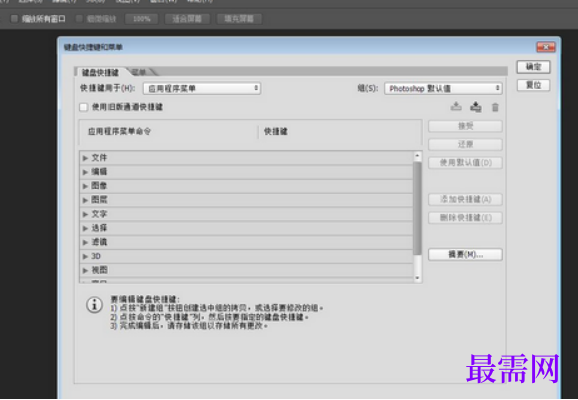Viewport: 578px width, 400px height.
Task: Expand the 滤镜 menu command group
Action: click(85, 242)
